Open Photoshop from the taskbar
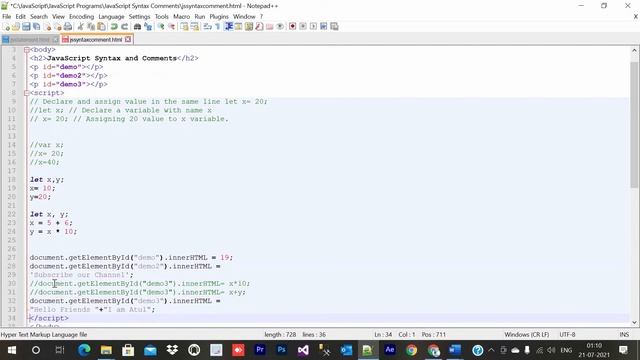Screen dimensions: 640x360 click(281, 350)
